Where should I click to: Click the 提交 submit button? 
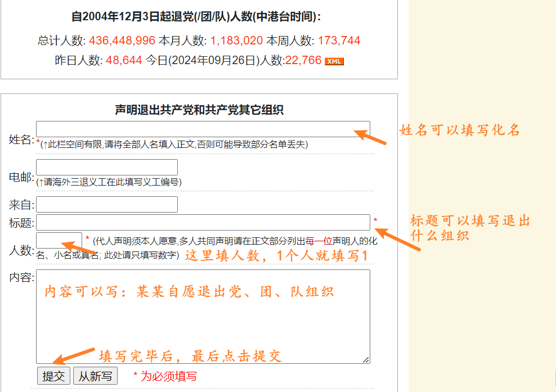coord(53,376)
